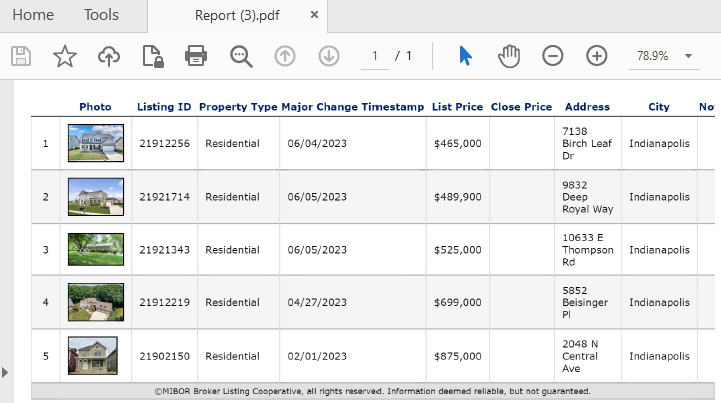Click the 2048 N Central Ave house photo

point(93,356)
